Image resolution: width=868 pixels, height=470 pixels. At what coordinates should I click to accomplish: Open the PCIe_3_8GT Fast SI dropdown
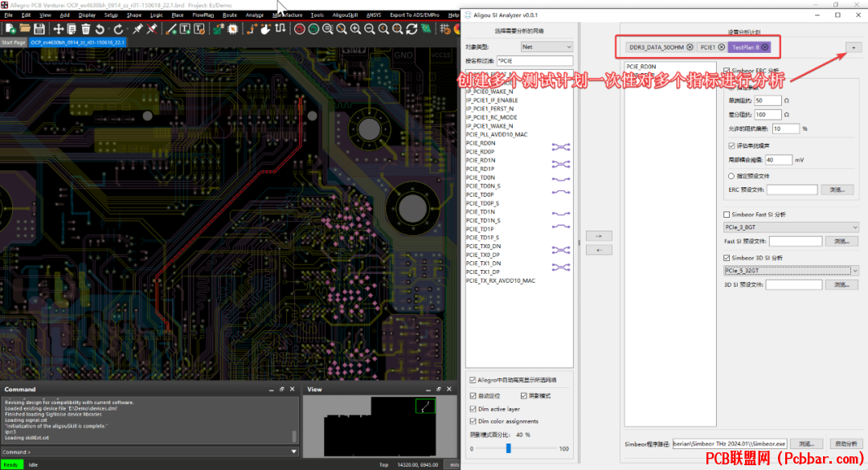[x=791, y=227]
